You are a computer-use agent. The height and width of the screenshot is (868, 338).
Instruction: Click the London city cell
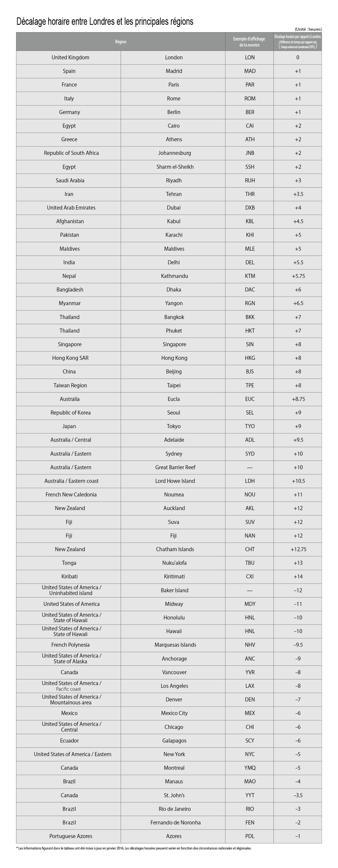tap(174, 58)
